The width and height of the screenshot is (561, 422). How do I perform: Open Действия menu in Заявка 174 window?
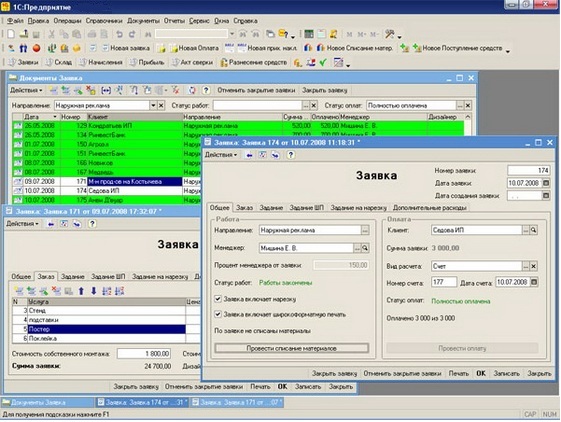221,155
